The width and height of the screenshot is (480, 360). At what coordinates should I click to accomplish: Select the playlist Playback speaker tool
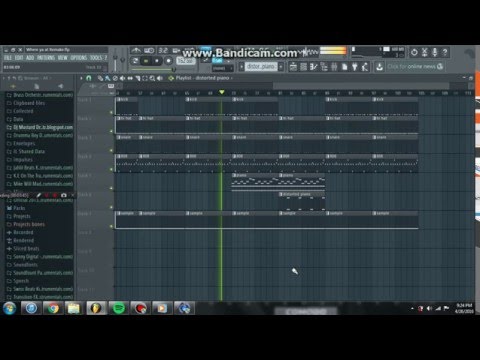(160, 78)
